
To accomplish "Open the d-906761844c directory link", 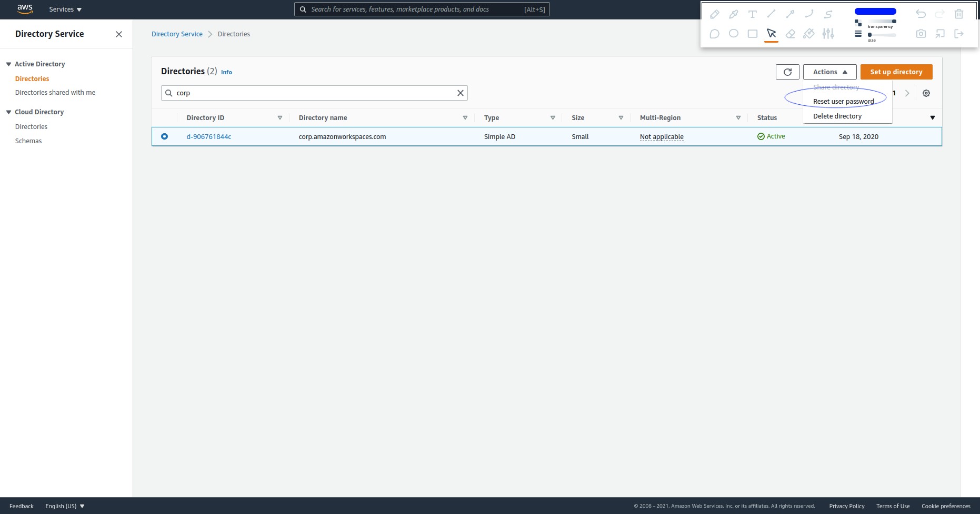I will tap(209, 136).
